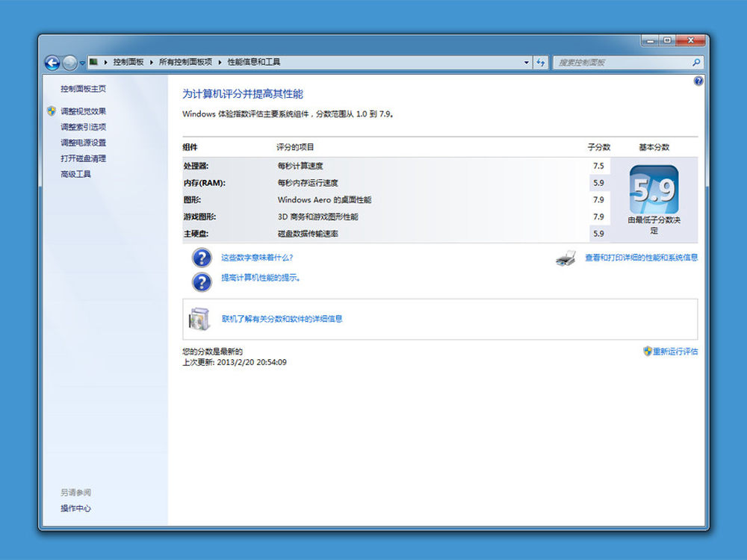The image size is (747, 560).
Task: Expand the arrow before 控制面板 breadcrumb
Action: pyautogui.click(x=105, y=62)
